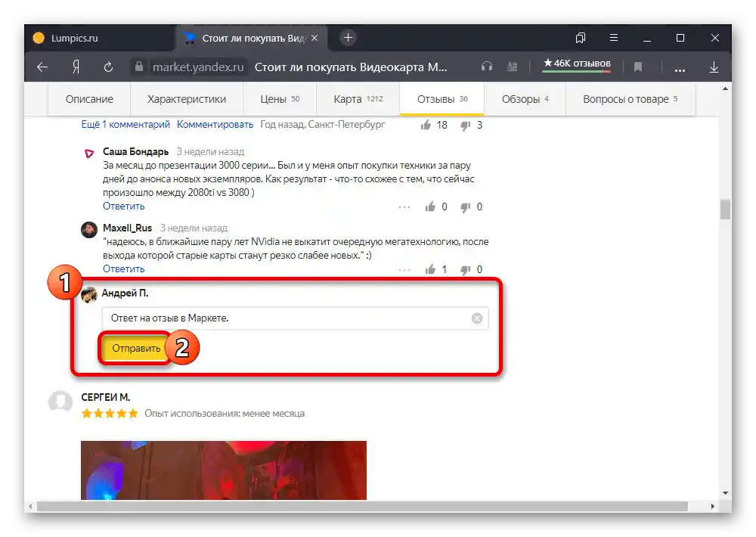Screen dimensions: 756x537
Task: Enable reader mode icon in address bar
Action: (513, 67)
